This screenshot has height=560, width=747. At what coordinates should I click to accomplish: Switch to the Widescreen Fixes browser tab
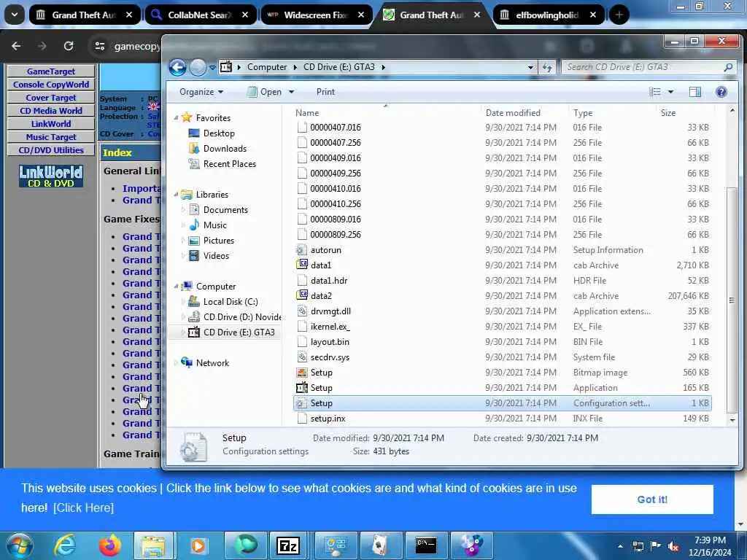317,15
